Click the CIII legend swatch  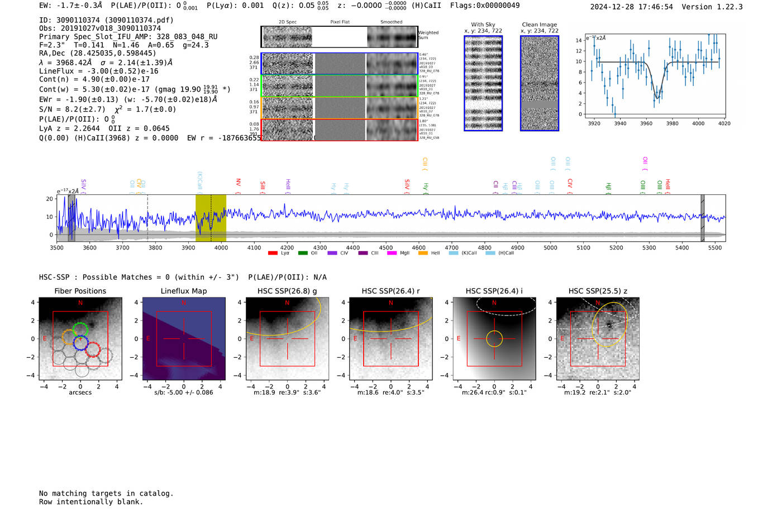(x=363, y=253)
